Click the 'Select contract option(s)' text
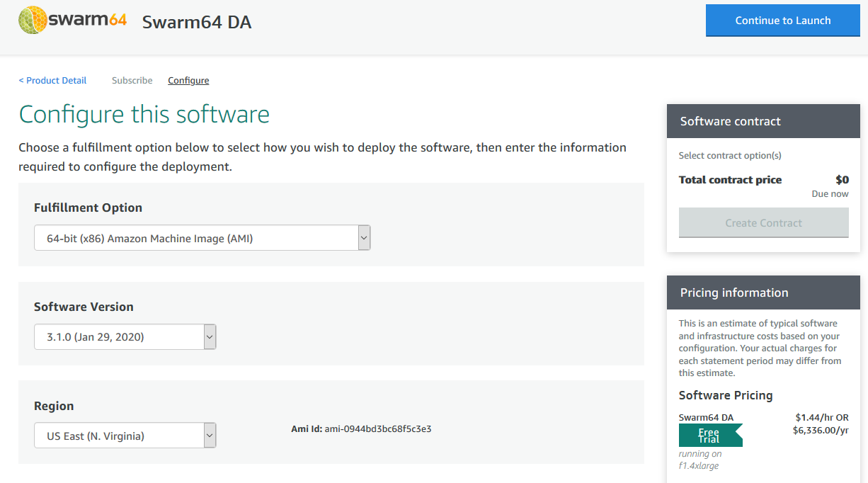The image size is (868, 483). [x=730, y=156]
